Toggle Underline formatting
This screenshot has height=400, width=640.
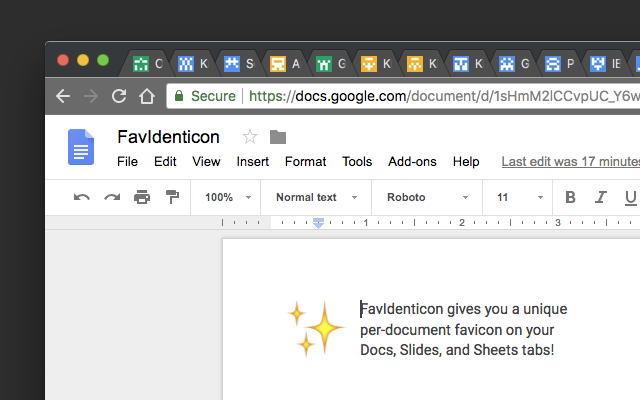click(631, 198)
